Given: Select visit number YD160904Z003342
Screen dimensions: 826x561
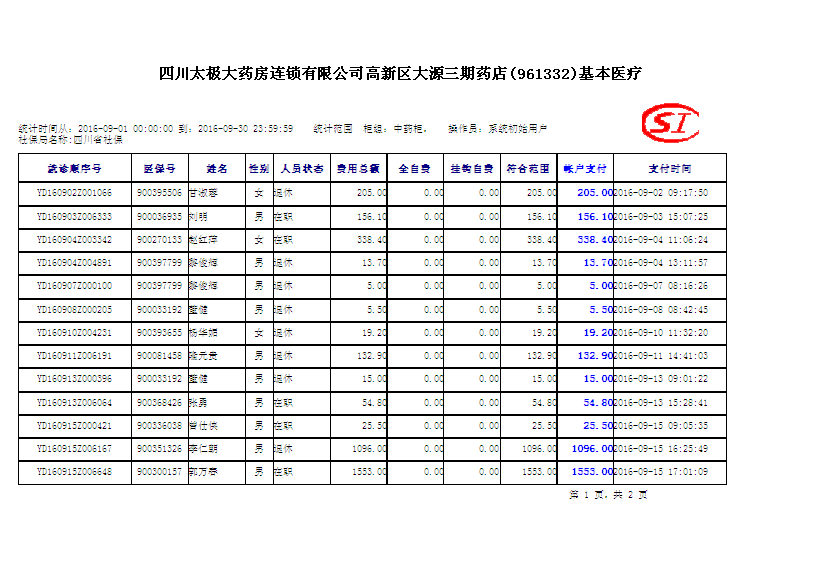Looking at the screenshot, I should (74, 240).
